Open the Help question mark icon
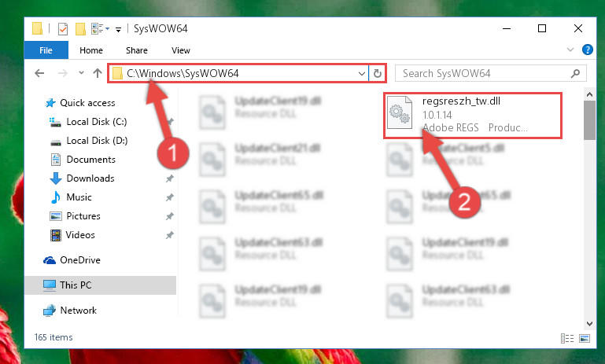605x364 pixels. coord(587,50)
